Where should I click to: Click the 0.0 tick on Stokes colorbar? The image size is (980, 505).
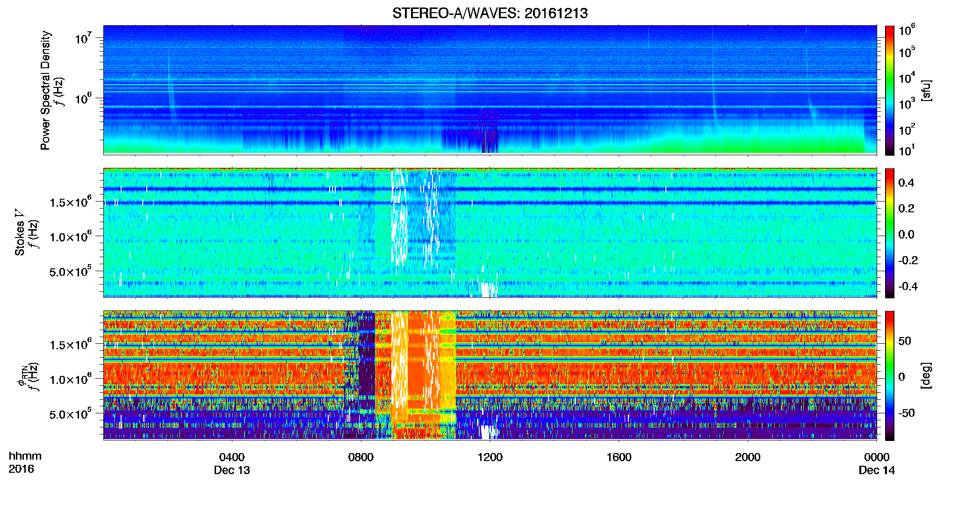point(906,234)
